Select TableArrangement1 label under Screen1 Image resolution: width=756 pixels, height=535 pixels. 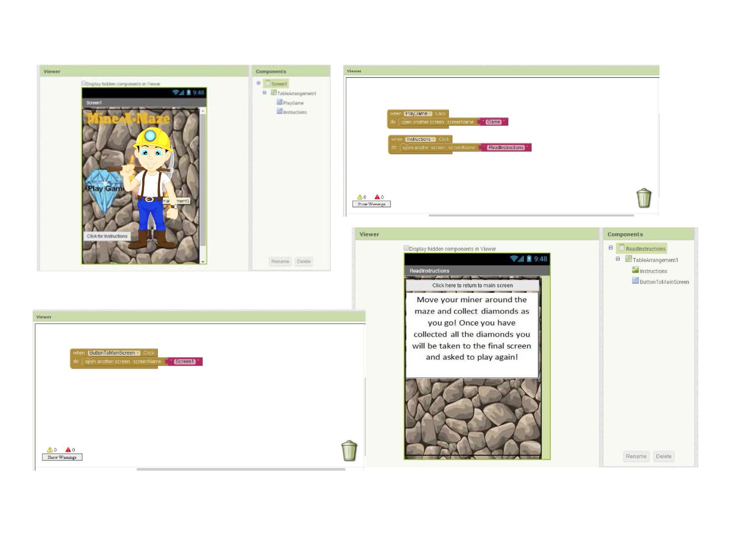pyautogui.click(x=297, y=93)
